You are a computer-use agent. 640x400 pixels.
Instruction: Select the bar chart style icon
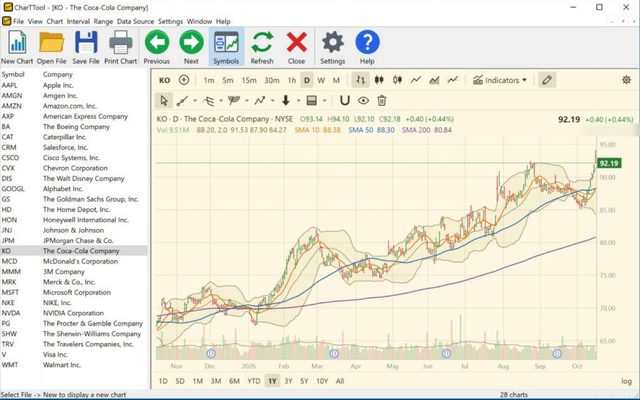click(360, 80)
